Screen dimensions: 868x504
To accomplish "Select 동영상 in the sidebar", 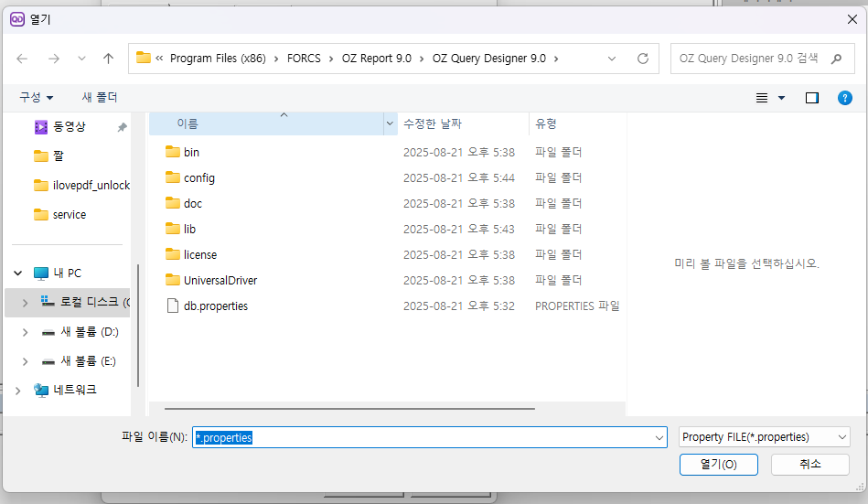I will coord(70,127).
